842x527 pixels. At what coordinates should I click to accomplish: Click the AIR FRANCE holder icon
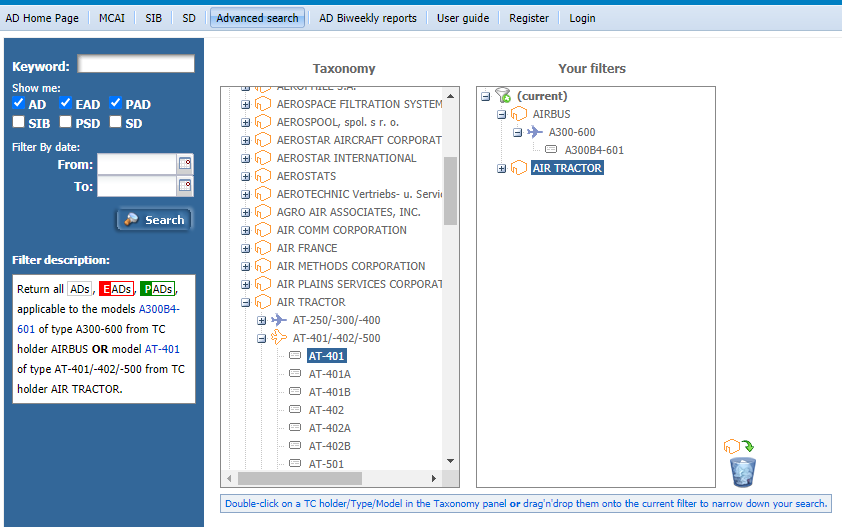click(x=263, y=248)
